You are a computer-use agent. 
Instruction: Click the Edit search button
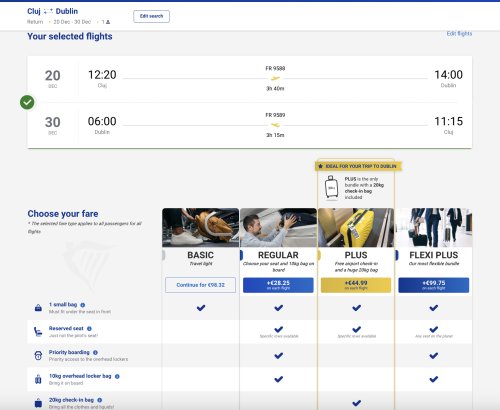(151, 16)
